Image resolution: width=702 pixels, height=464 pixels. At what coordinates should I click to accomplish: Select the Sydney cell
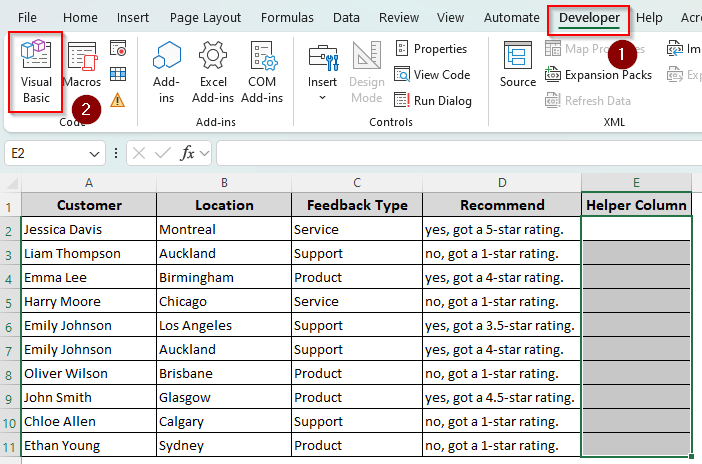click(224, 445)
